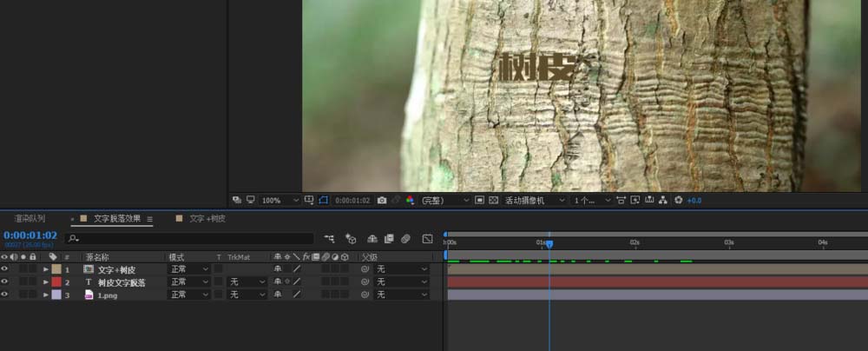Hide the 1.png layer with its eye

click(4, 295)
